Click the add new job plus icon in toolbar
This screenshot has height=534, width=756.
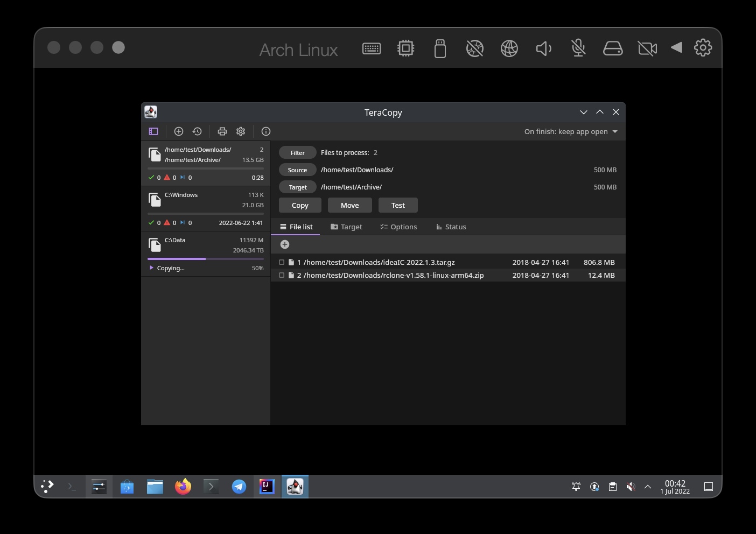point(179,131)
